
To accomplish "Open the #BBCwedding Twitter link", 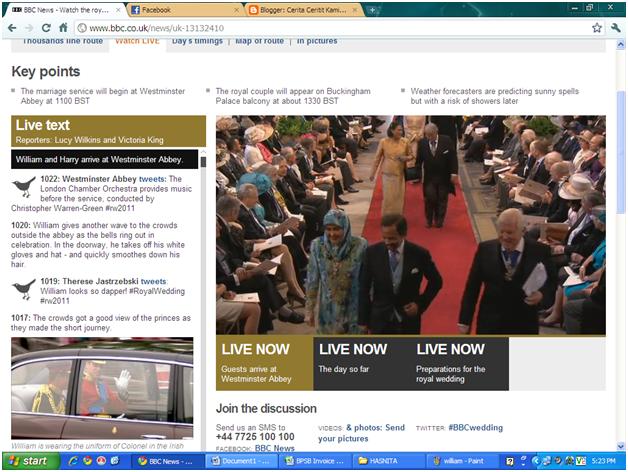I will pos(475,428).
